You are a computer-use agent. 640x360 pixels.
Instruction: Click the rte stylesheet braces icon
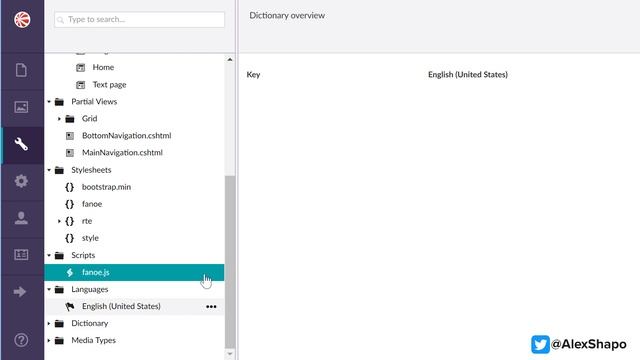tap(69, 221)
